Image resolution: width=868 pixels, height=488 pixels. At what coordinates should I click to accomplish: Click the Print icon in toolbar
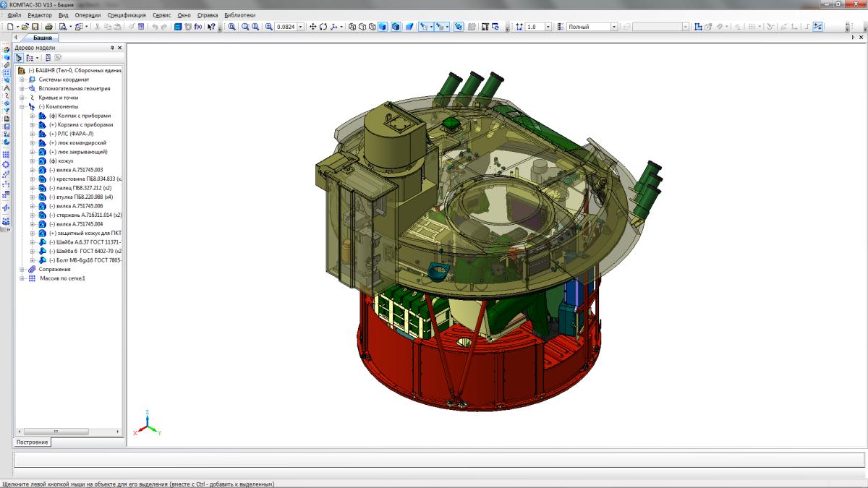(48, 27)
